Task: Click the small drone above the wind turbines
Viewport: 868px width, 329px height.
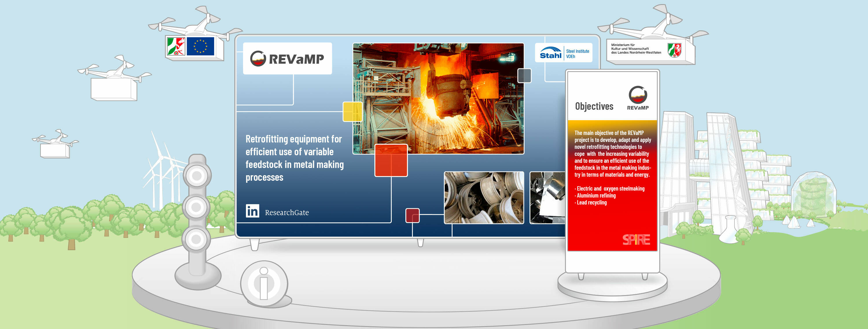Action: pos(55,144)
